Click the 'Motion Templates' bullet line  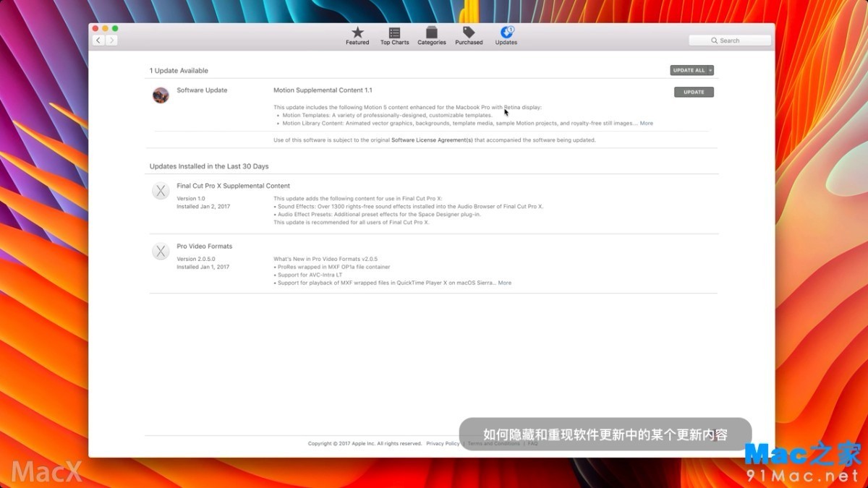coord(385,115)
